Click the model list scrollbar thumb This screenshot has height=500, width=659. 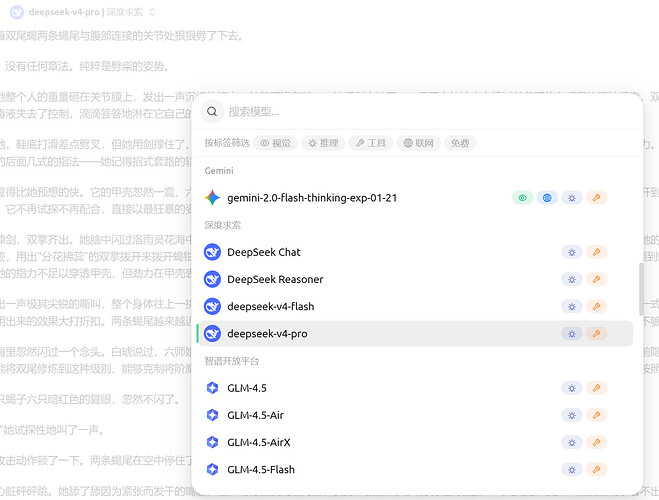(641, 289)
